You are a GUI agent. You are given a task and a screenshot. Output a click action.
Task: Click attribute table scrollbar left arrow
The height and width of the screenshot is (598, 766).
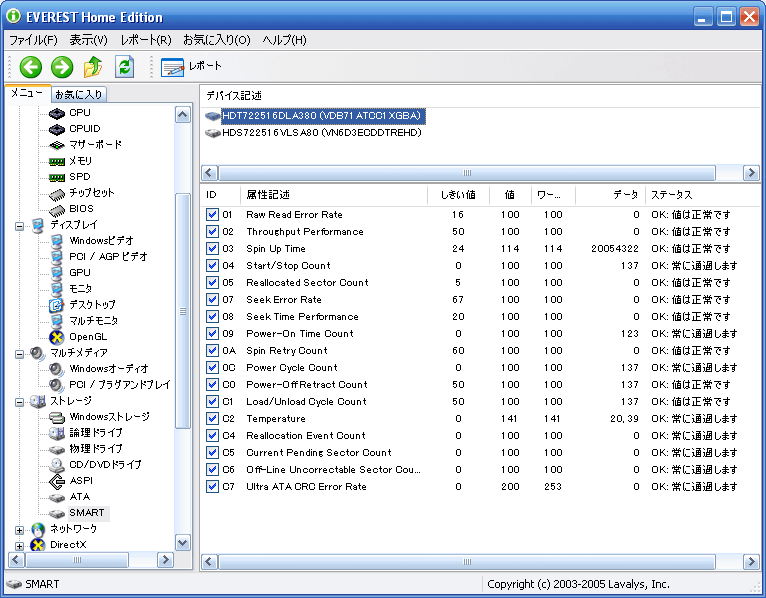click(209, 561)
